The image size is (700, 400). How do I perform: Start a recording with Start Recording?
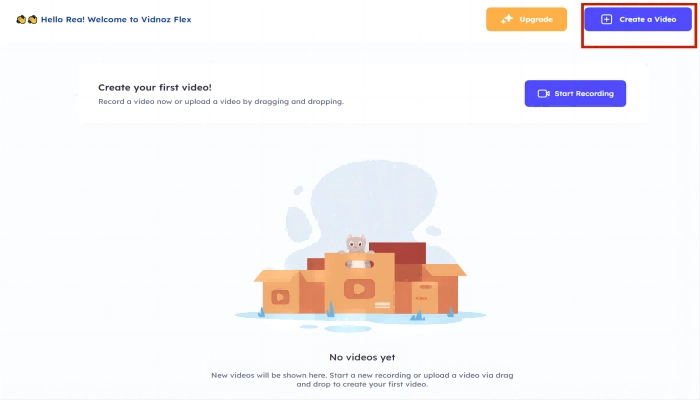[x=575, y=93]
